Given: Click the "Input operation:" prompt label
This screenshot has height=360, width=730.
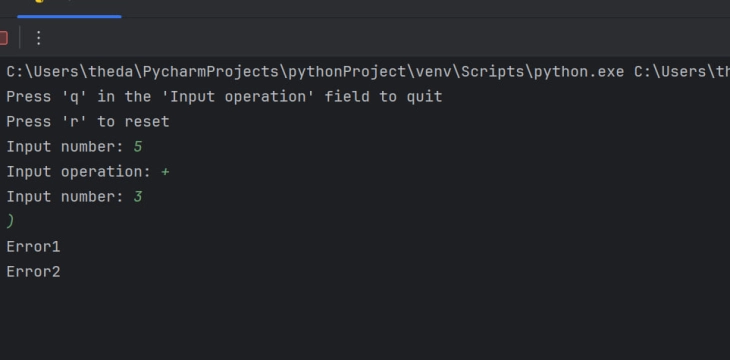Looking at the screenshot, I should click(78, 172).
